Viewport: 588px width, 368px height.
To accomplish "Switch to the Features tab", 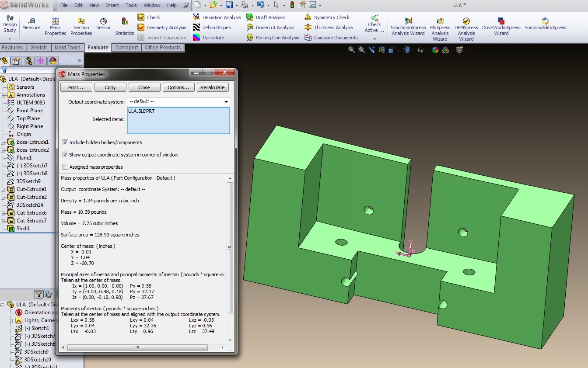I will pos(13,48).
